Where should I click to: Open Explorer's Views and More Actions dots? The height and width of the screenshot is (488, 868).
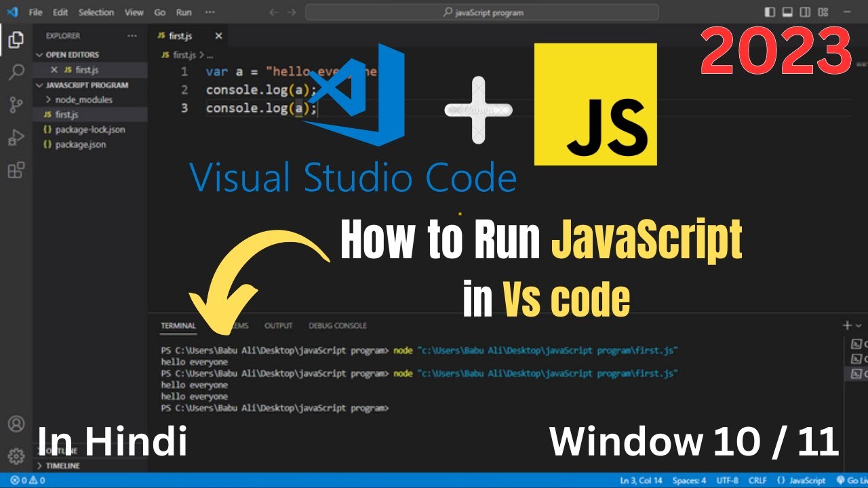[x=132, y=36]
